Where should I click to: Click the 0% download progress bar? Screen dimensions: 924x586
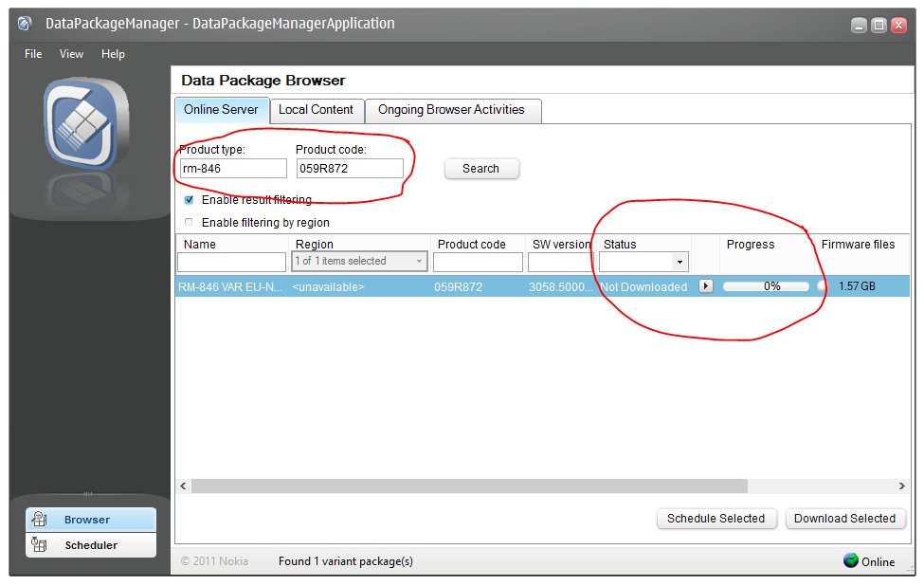pos(766,286)
